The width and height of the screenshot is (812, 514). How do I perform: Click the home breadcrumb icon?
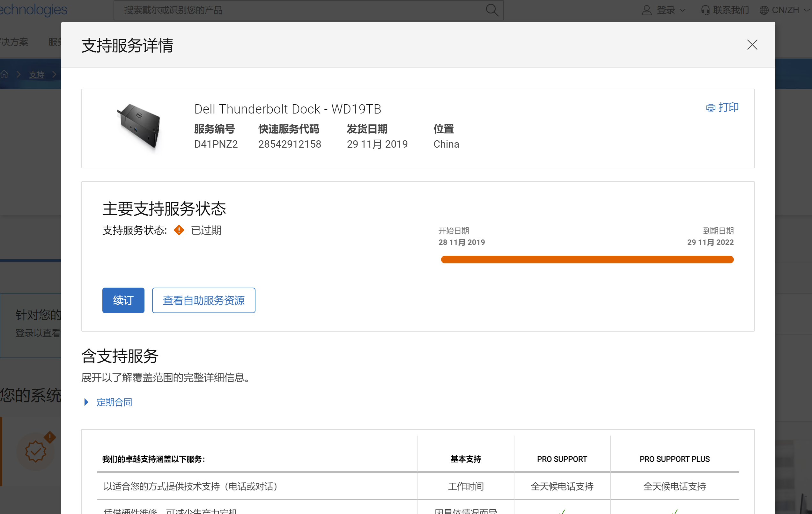pyautogui.click(x=4, y=74)
